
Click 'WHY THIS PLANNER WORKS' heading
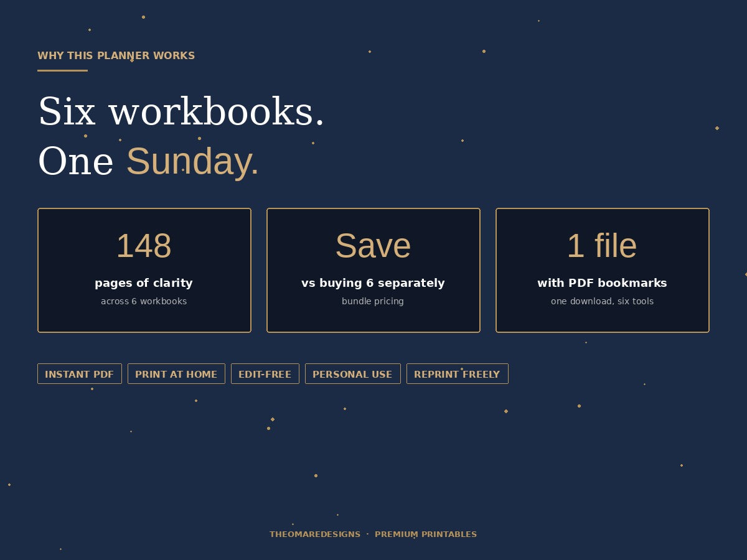116,56
